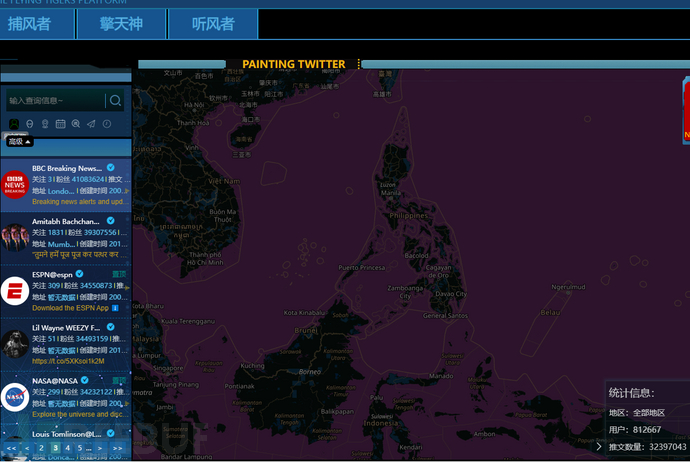690x463 pixels.
Task: Click the magnifier search icon
Action: click(116, 100)
